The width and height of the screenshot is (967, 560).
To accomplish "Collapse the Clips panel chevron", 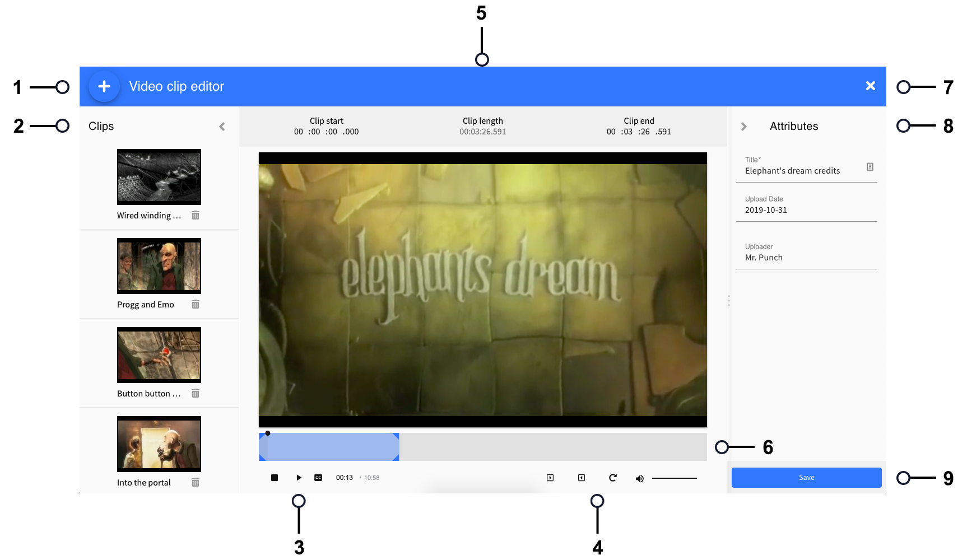I will click(x=222, y=127).
